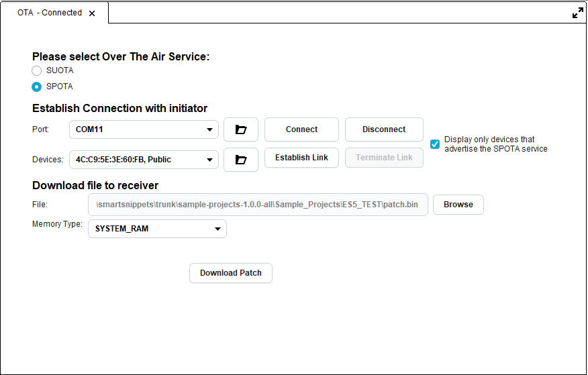Screen dimensions: 588x375
Task: Click the 'Port:' label
Action: click(x=40, y=129)
